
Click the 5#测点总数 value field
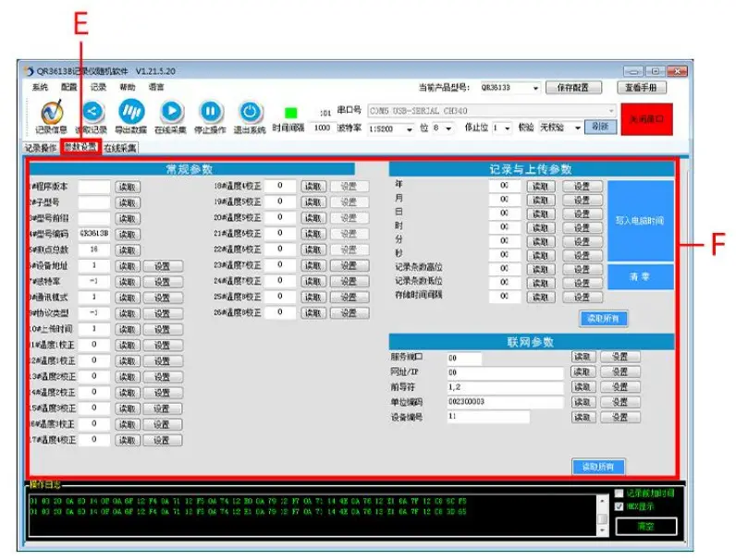94,250
